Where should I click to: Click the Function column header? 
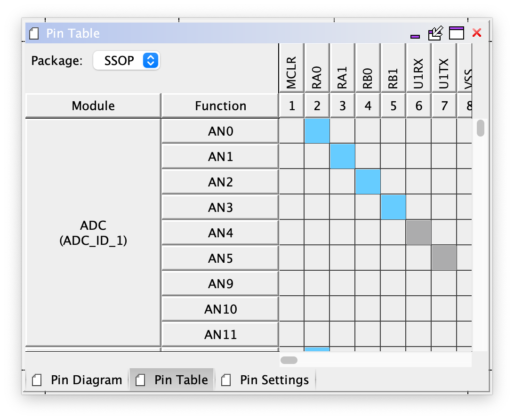[220, 106]
